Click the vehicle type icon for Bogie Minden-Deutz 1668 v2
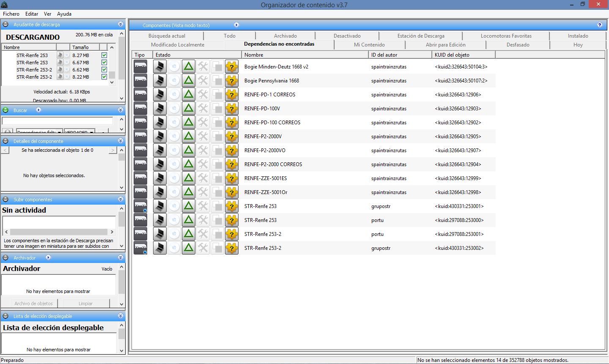This screenshot has width=609, height=364. coord(140,67)
